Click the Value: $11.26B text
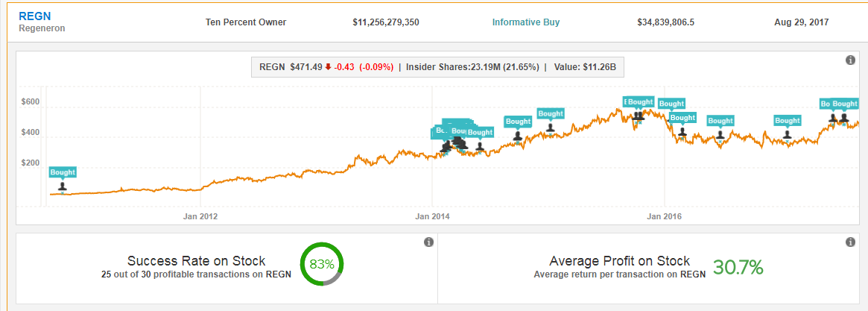The width and height of the screenshot is (868, 311). [585, 67]
